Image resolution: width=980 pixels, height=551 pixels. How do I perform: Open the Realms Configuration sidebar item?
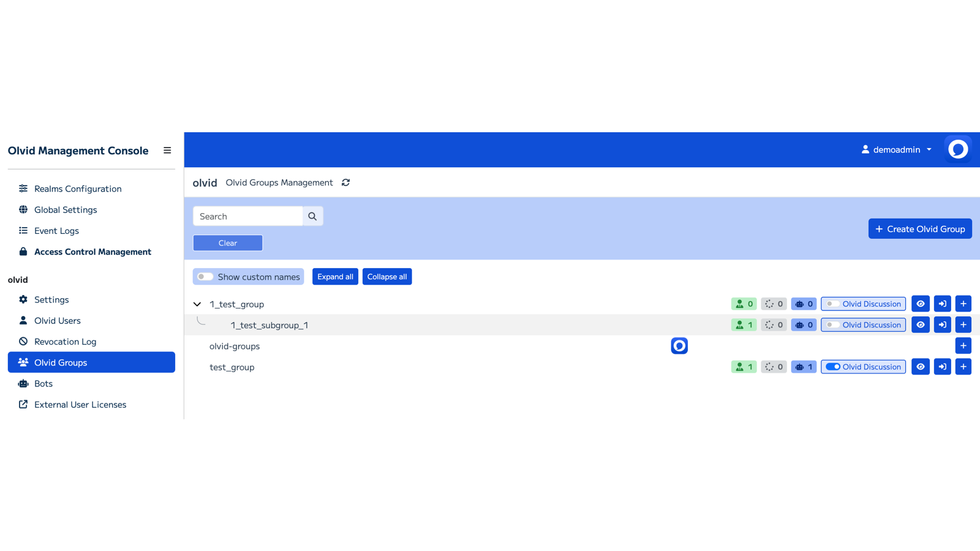77,189
